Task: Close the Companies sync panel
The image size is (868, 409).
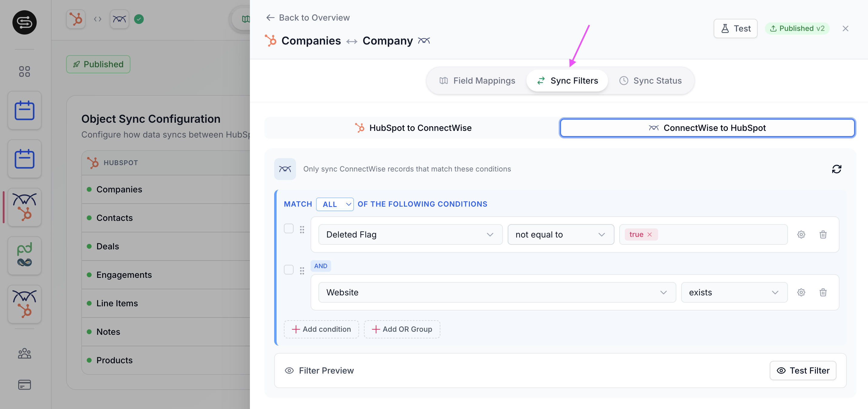Action: click(x=846, y=28)
